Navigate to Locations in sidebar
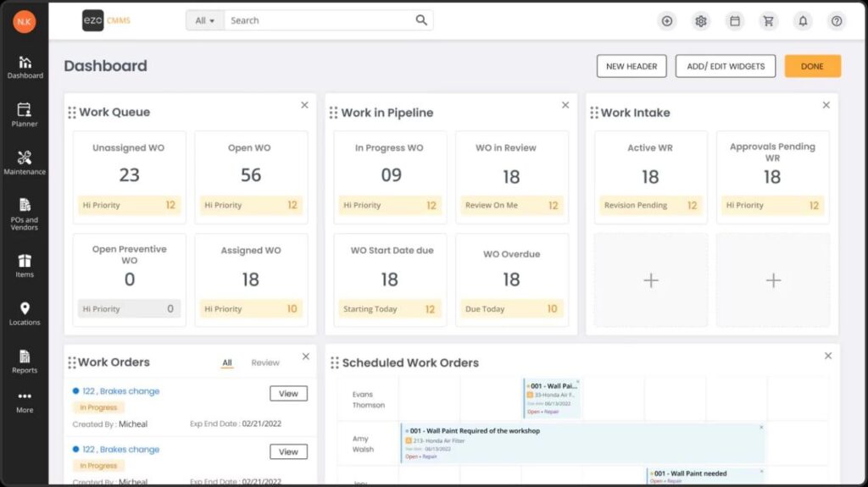This screenshot has height=487, width=868. [x=25, y=313]
